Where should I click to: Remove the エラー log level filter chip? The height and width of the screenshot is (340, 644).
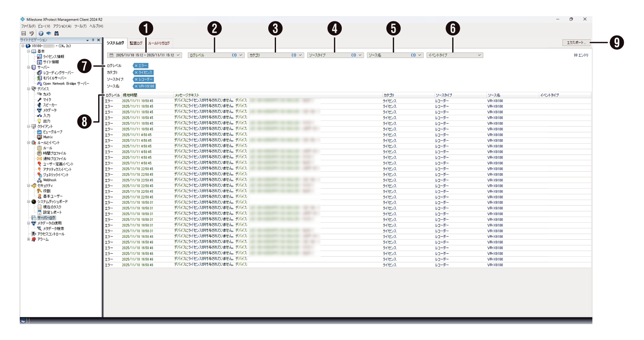(136, 65)
